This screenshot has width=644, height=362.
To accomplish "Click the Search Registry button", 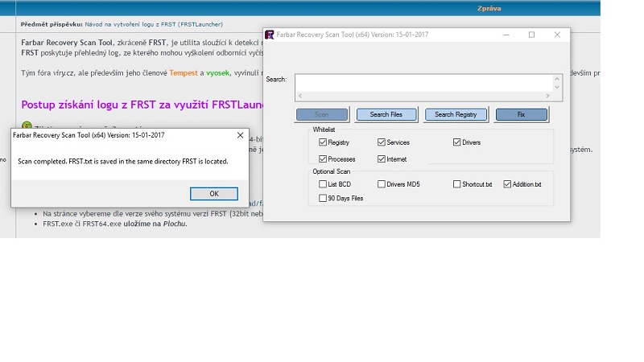I will coord(456,114).
